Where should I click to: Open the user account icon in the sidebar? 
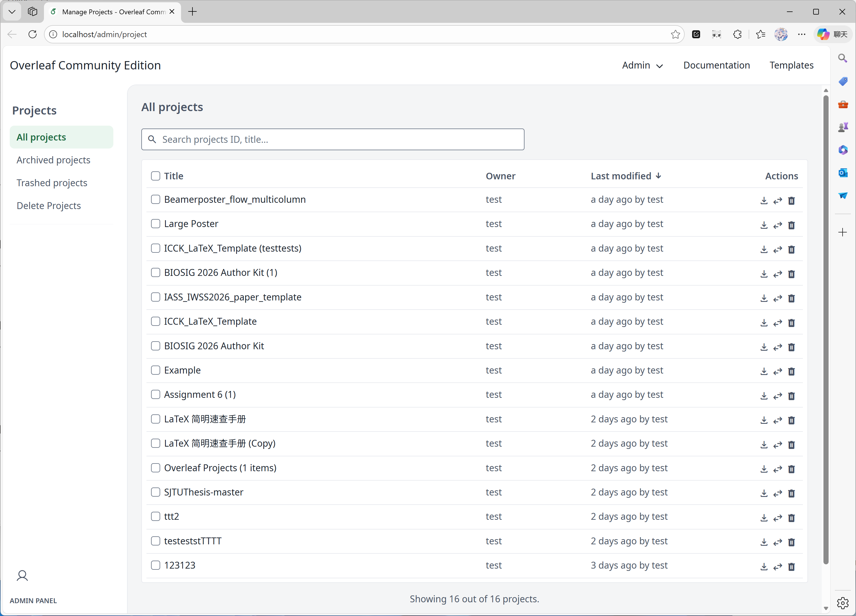pos(22,575)
